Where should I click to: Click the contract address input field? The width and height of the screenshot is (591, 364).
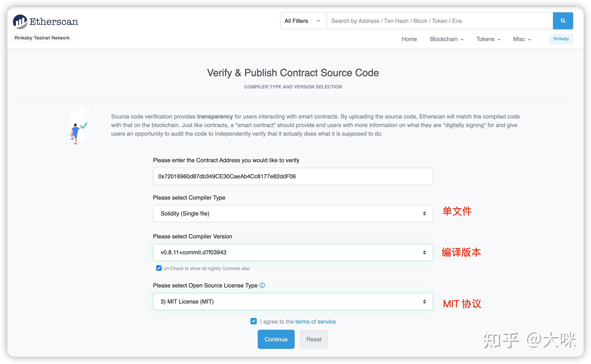click(293, 176)
